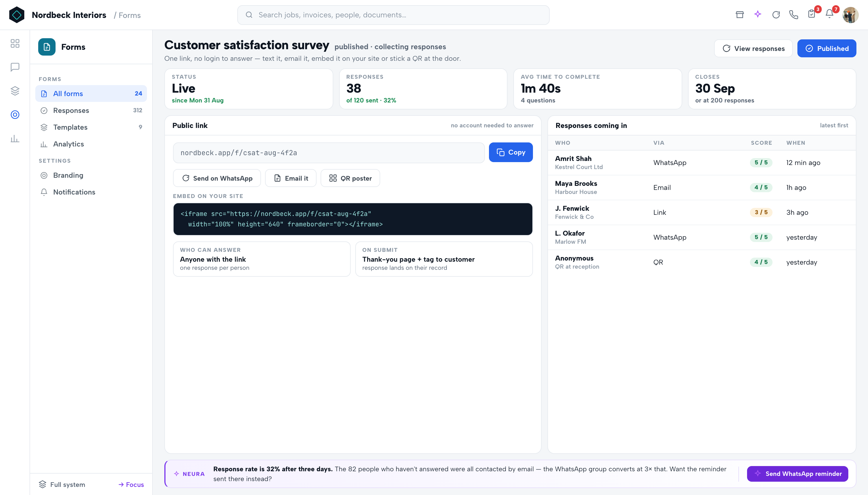Screen dimensions: 868x495
Task: Click Send WhatsApp reminder button
Action: [797, 474]
